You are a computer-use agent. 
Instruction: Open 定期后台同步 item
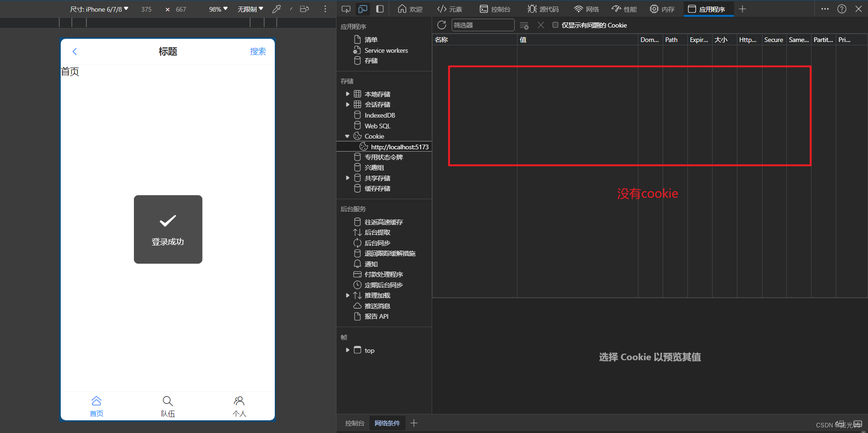click(x=384, y=285)
